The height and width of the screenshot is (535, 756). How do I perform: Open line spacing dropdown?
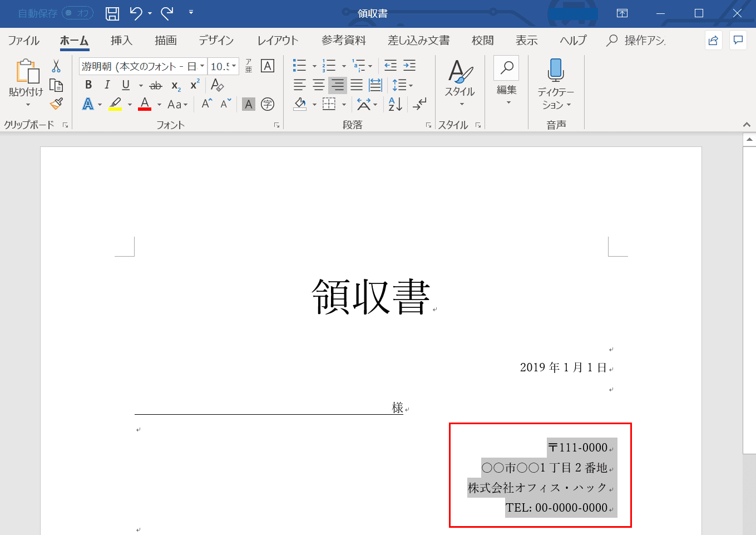(402, 85)
